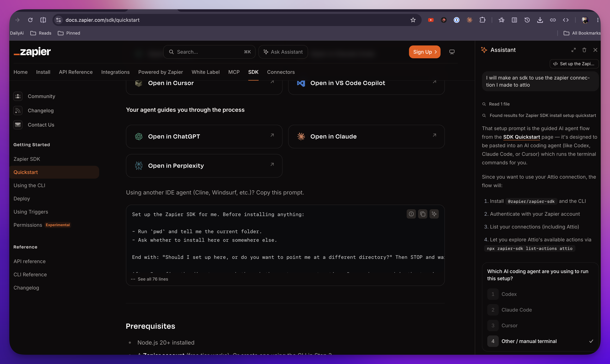Select Cursor as the coding agent
Screen dimensions: 610x364
(540, 325)
